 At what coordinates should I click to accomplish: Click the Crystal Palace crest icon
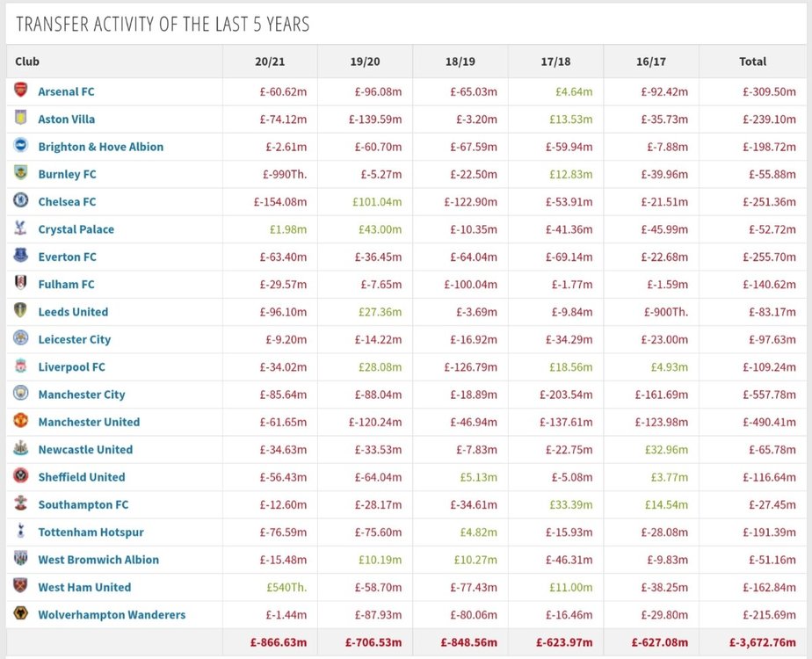pyautogui.click(x=21, y=228)
